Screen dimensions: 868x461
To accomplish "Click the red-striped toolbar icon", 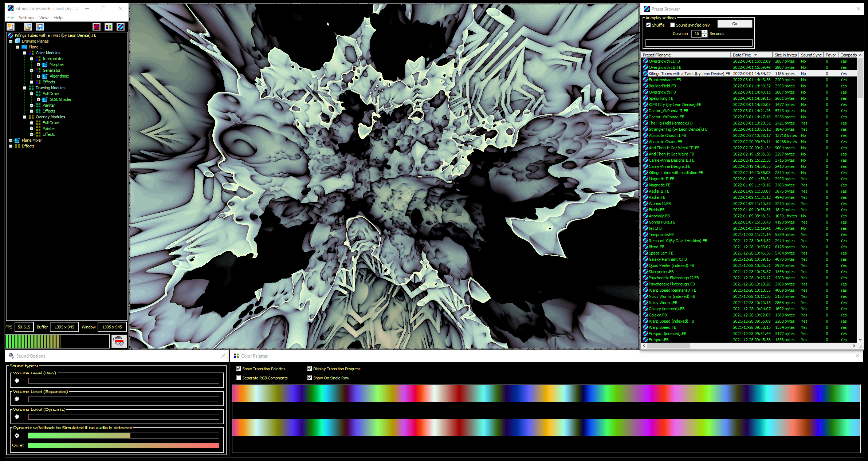I will (x=97, y=27).
